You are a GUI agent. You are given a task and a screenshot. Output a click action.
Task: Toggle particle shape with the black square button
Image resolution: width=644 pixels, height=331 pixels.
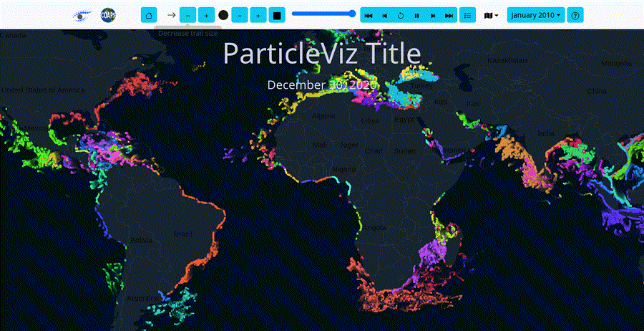coord(277,15)
